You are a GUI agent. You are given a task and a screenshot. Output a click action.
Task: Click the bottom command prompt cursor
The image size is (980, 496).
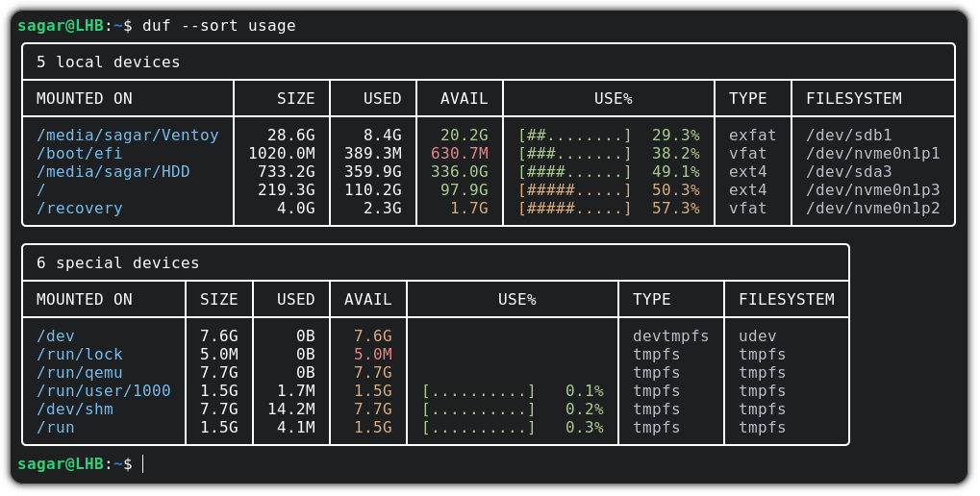click(143, 465)
